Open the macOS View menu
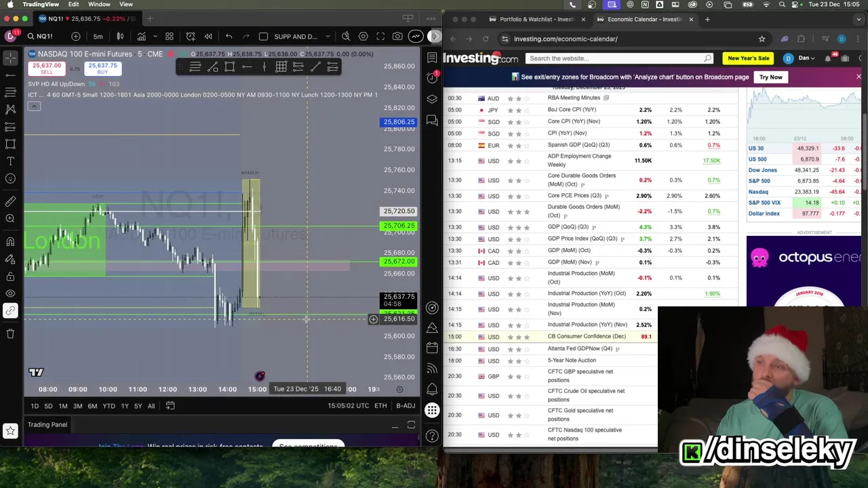 (x=126, y=4)
